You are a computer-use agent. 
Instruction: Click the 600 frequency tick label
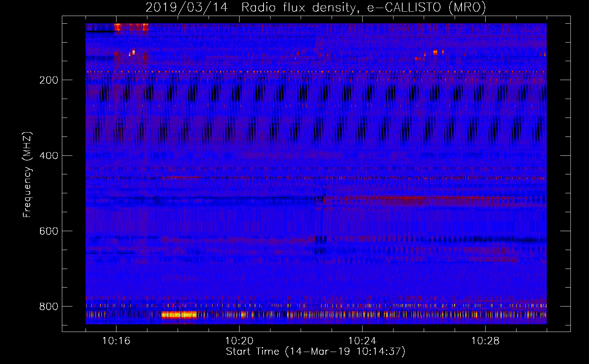pyautogui.click(x=49, y=232)
